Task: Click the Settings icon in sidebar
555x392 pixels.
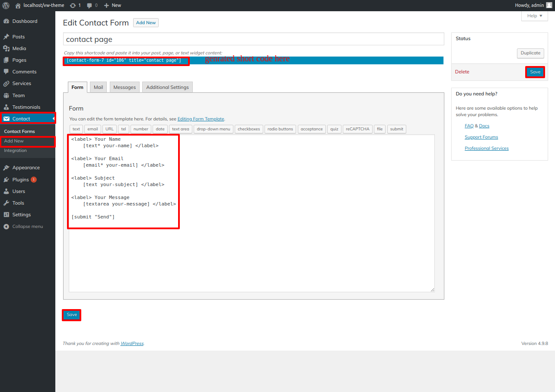Action: pos(6,215)
